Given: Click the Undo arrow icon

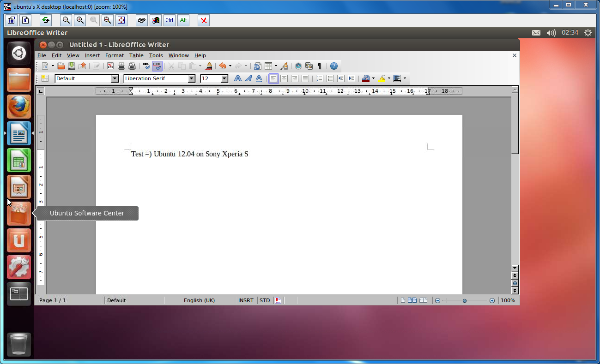Looking at the screenshot, I should pyautogui.click(x=222, y=66).
